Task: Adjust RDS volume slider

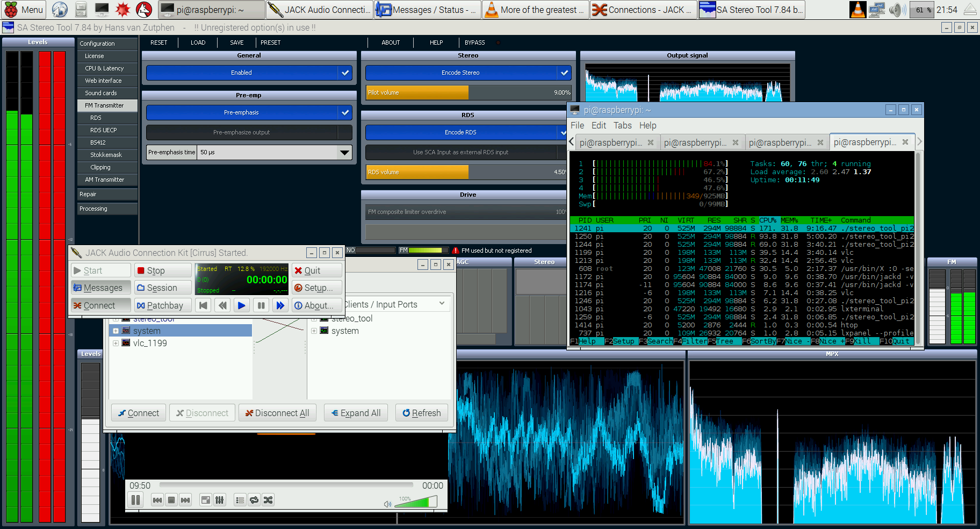Action: (x=466, y=172)
